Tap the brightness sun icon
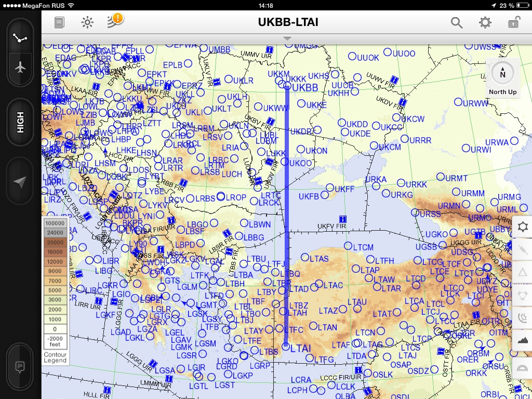The image size is (532, 399). [87, 22]
